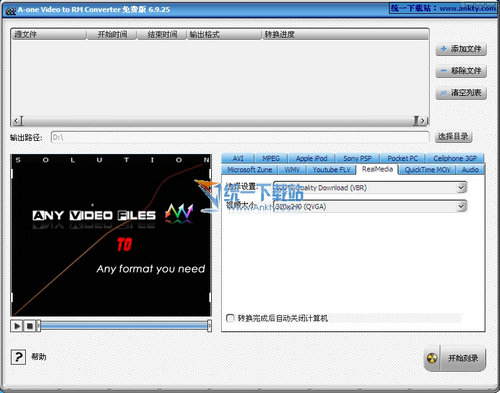The image size is (500, 393).
Task: Switch to the QuickTime MOV tab
Action: tap(427, 170)
